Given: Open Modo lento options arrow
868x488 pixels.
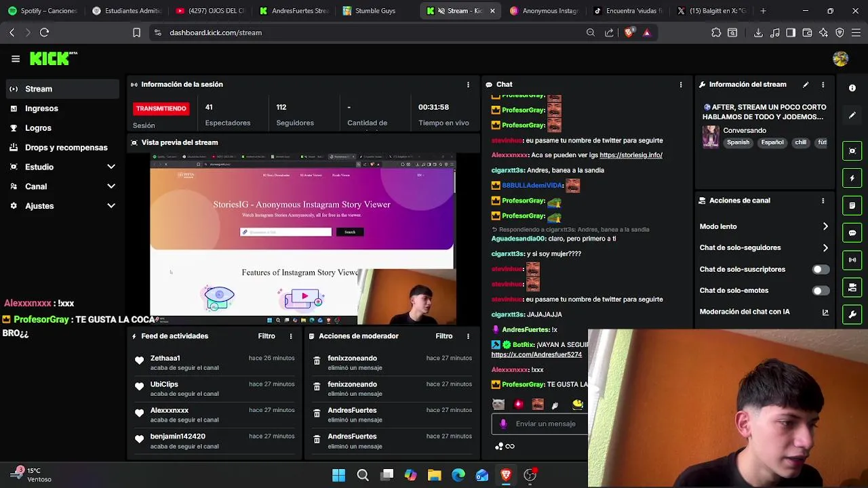Looking at the screenshot, I should pyautogui.click(x=825, y=226).
